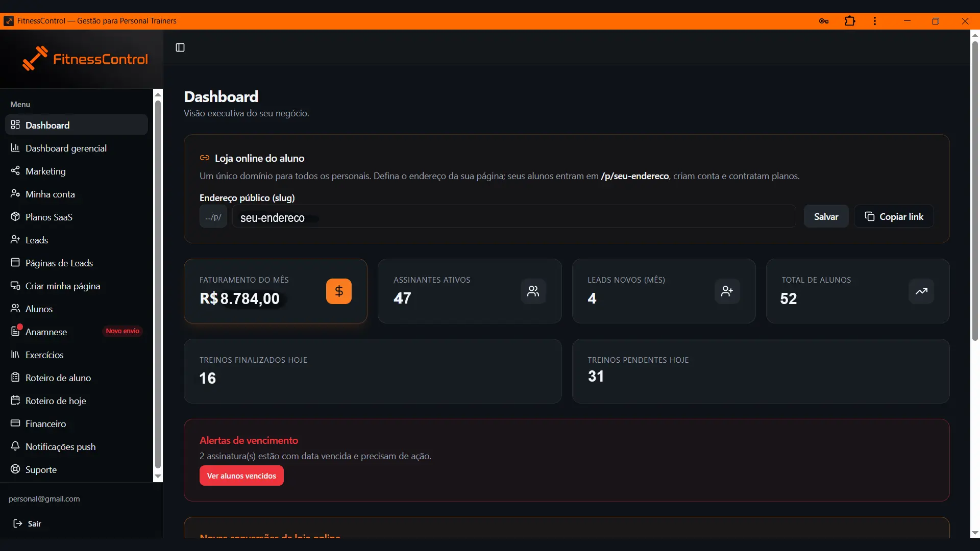
Task: Click Ver alunos vencidos button
Action: 241,475
